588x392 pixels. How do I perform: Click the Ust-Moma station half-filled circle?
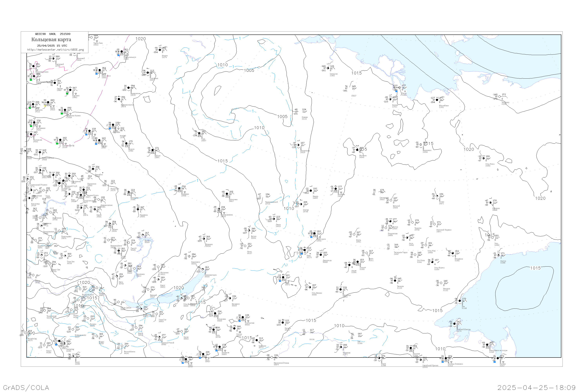(484, 158)
